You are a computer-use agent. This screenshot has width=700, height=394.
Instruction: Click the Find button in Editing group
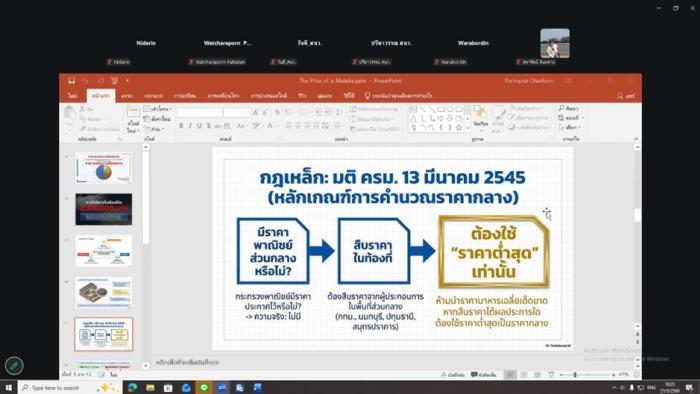[x=568, y=108]
